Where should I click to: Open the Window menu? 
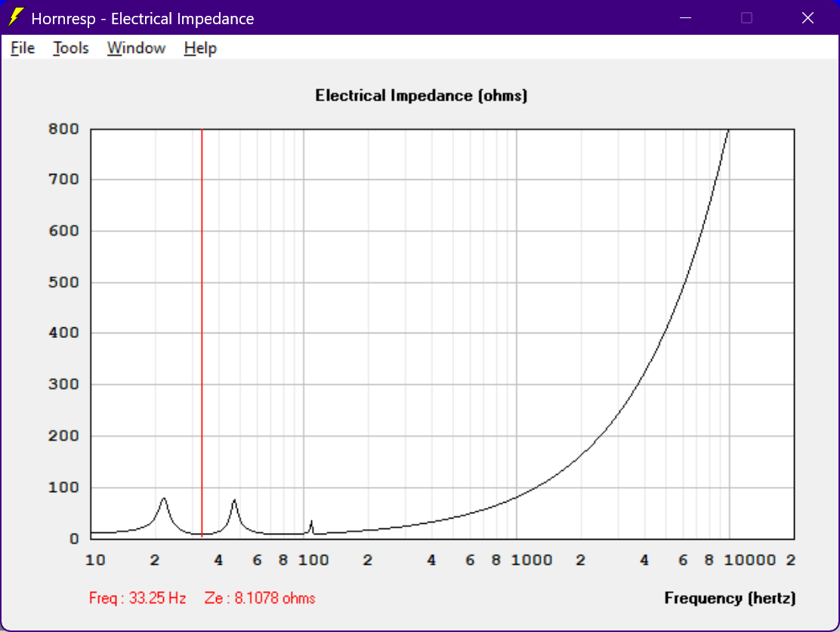(136, 48)
